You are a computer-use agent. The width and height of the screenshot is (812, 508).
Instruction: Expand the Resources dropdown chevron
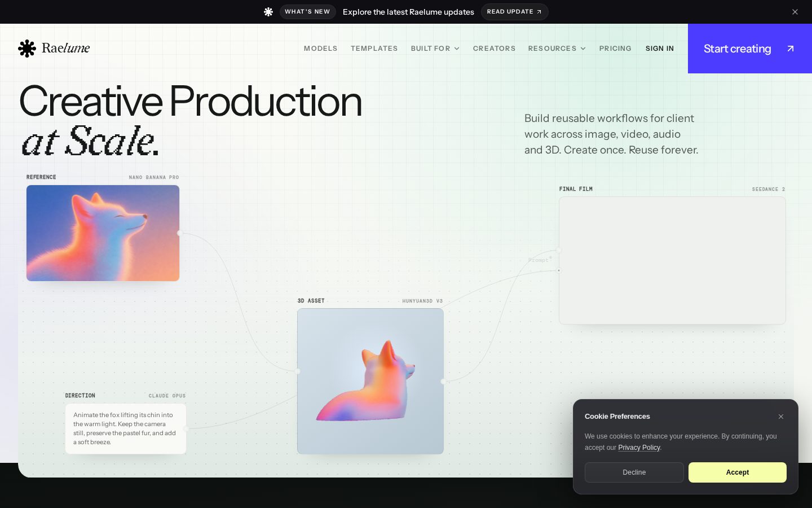(583, 49)
